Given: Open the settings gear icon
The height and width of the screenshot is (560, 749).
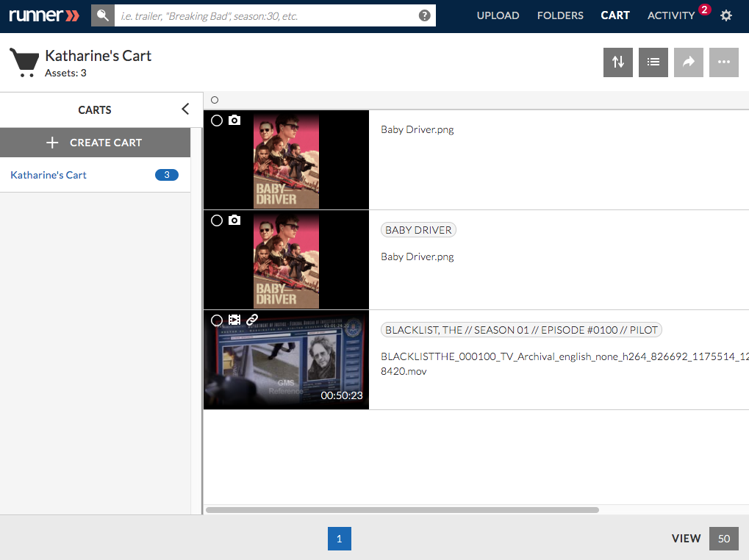Looking at the screenshot, I should [x=726, y=15].
